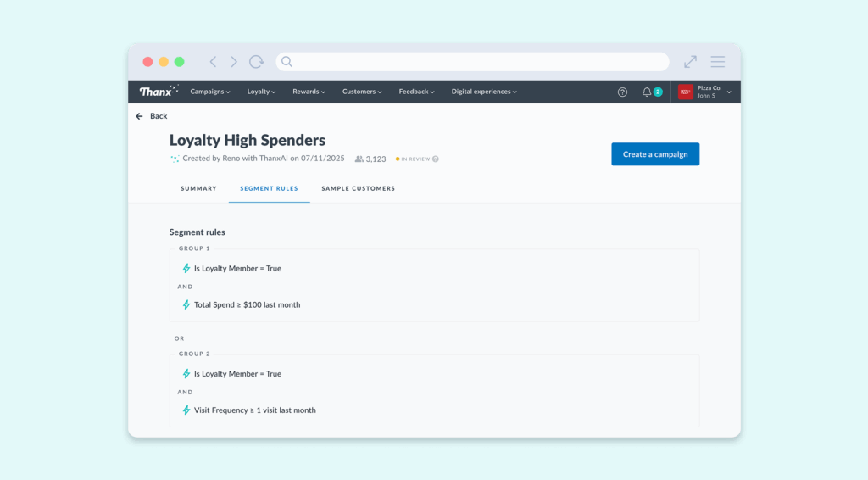868x480 pixels.
Task: Click the Create a campaign button
Action: click(x=655, y=154)
